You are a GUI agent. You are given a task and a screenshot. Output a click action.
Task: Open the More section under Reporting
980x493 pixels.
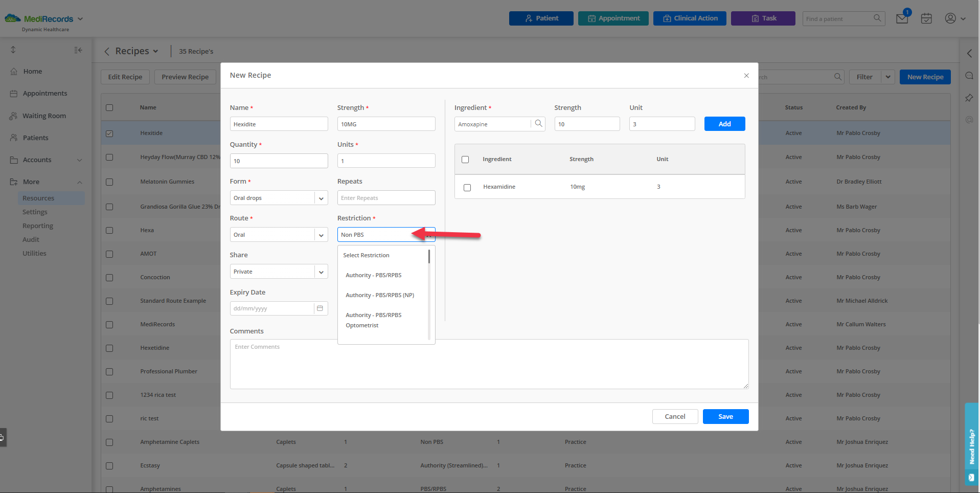tap(32, 182)
